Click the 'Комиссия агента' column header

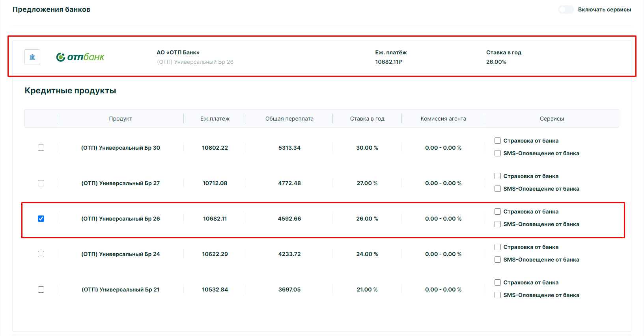coord(443,119)
